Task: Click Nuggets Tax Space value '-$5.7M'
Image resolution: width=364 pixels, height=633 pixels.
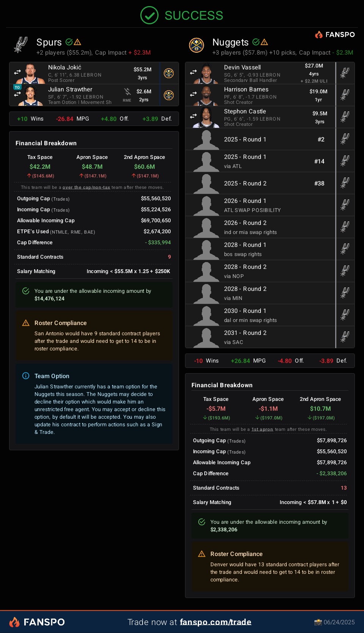Action: coord(216,408)
